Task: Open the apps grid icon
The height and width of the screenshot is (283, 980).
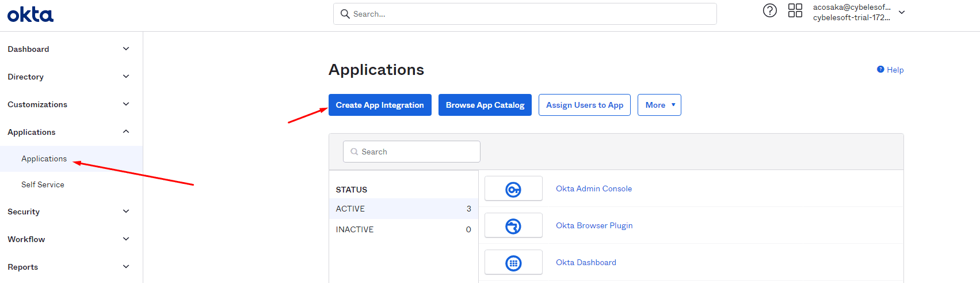Action: (x=795, y=10)
